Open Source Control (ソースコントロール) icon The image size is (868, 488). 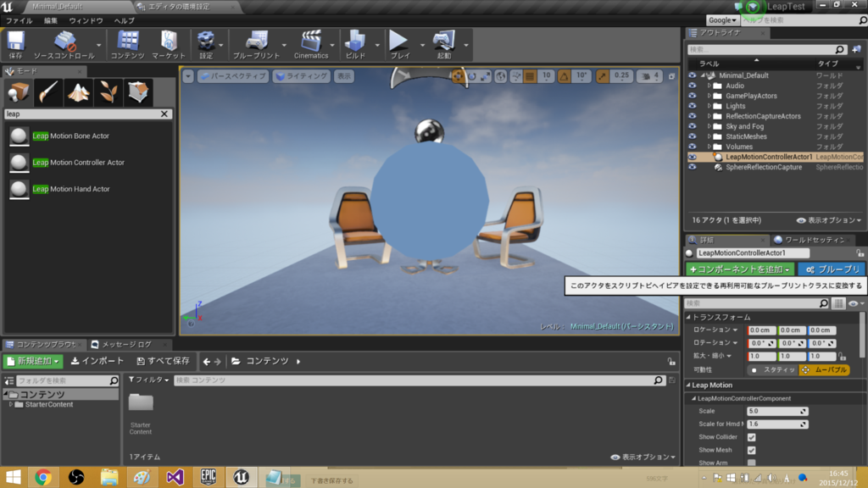coord(64,44)
